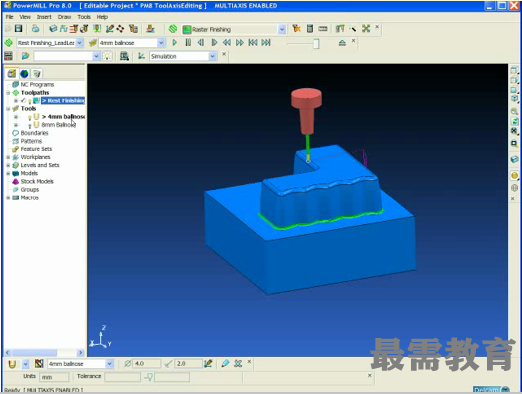Switch to the globe browser tab
Screen dimensions: 522x394
coord(24,73)
